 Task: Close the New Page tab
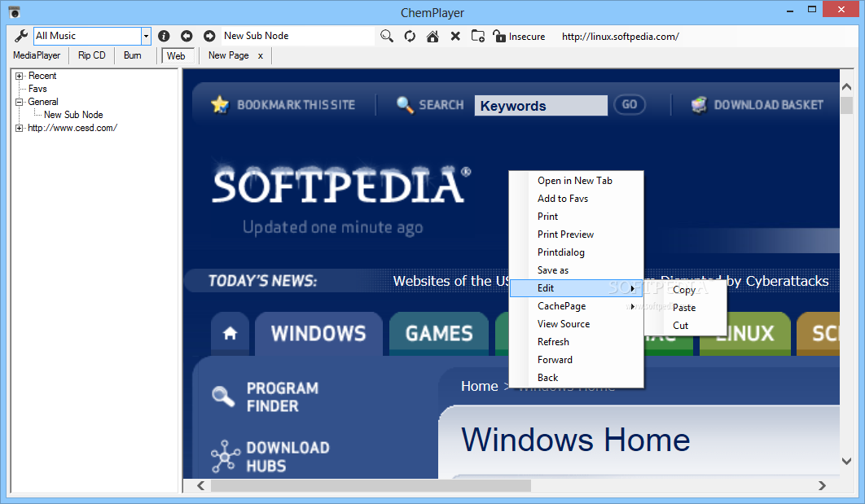261,55
